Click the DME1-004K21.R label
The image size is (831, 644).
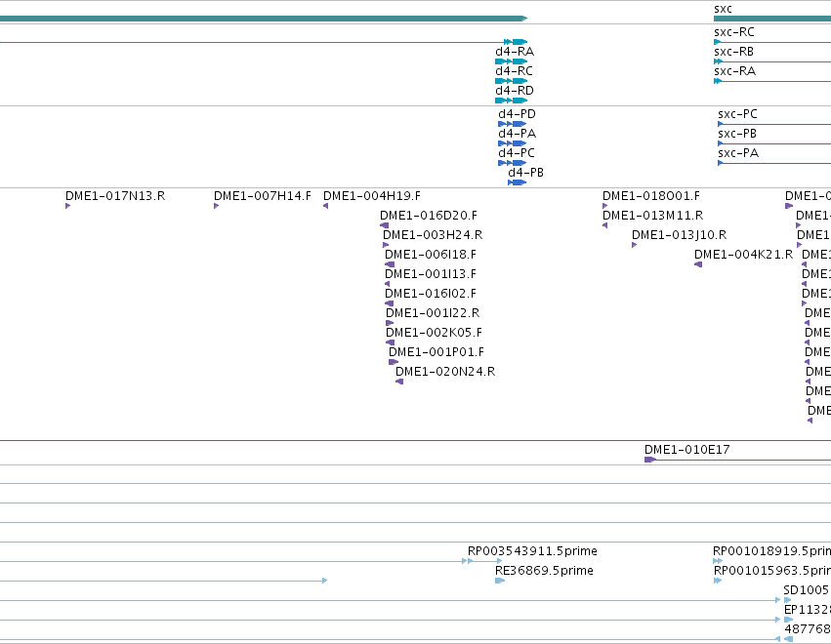click(743, 255)
